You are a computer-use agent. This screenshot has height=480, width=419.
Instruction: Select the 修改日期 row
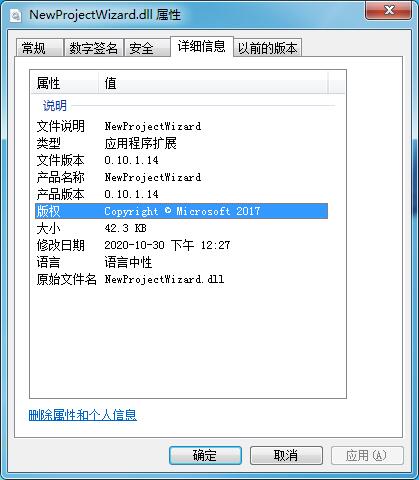click(181, 245)
